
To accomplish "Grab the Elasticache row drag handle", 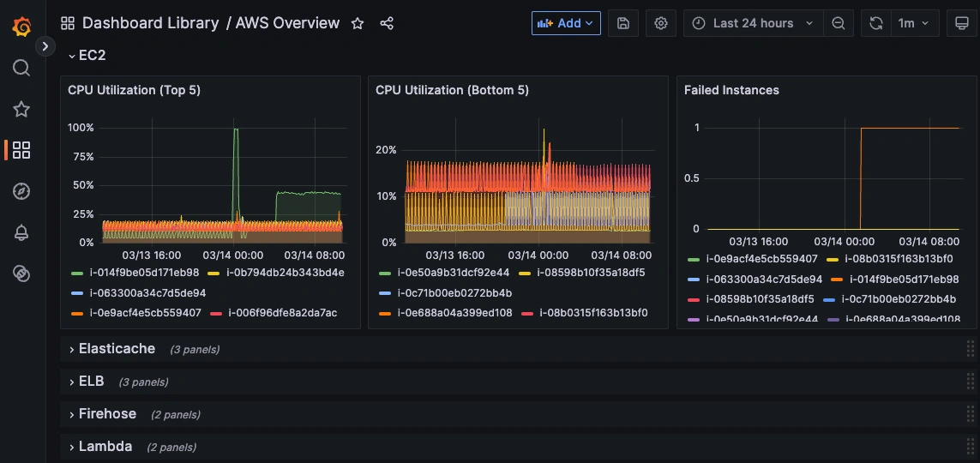I will point(970,349).
